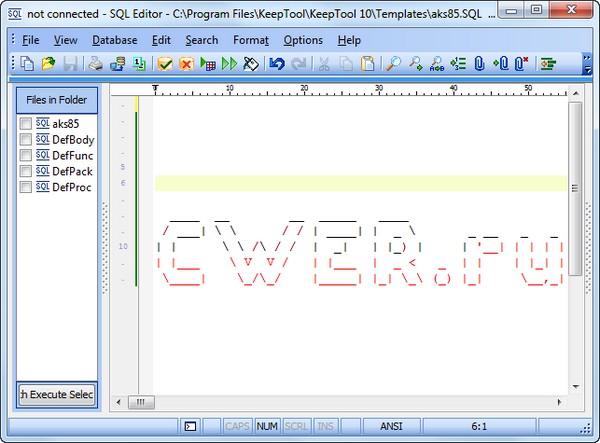Image resolution: width=600 pixels, height=443 pixels.
Task: Open the Database menu
Action: pos(114,40)
